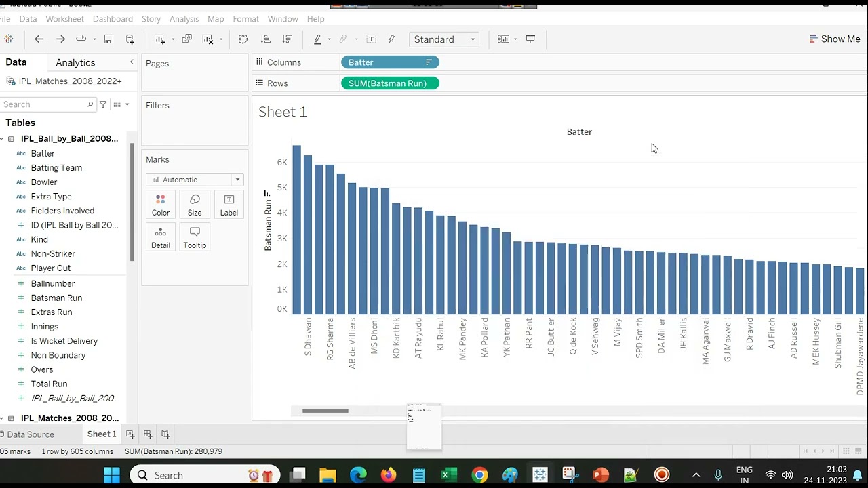Redo with the forward arrow icon
868x488 pixels.
[x=60, y=39]
